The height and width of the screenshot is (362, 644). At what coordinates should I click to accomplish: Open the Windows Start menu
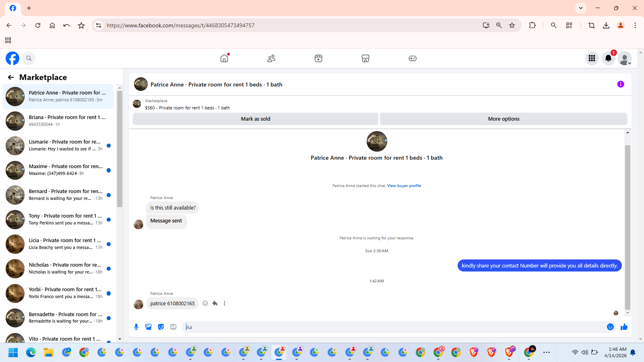point(13,352)
